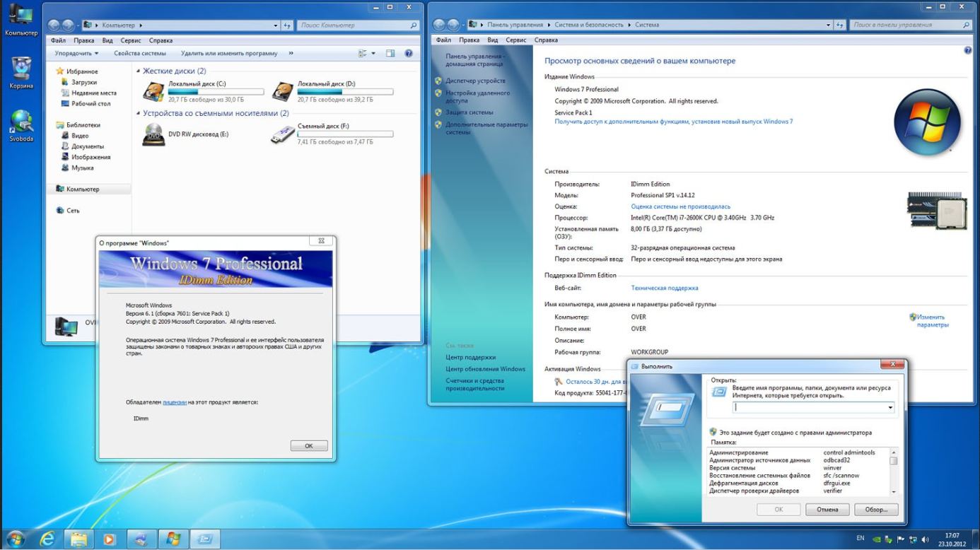Image resolution: width=980 pixels, height=550 pixels.
Task: Click the Recycle Bin (Корзина) desktop icon
Action: [x=21, y=69]
